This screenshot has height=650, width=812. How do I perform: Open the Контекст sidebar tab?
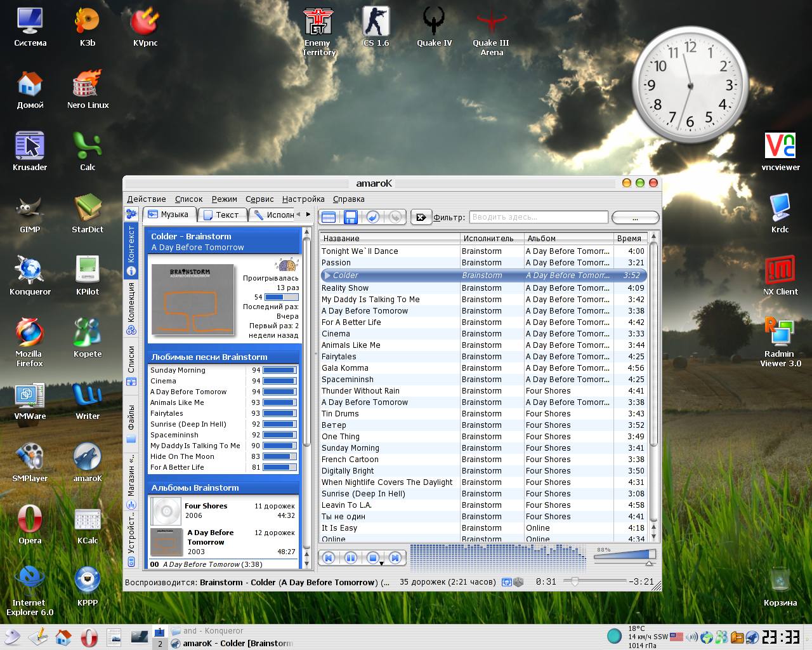131,250
